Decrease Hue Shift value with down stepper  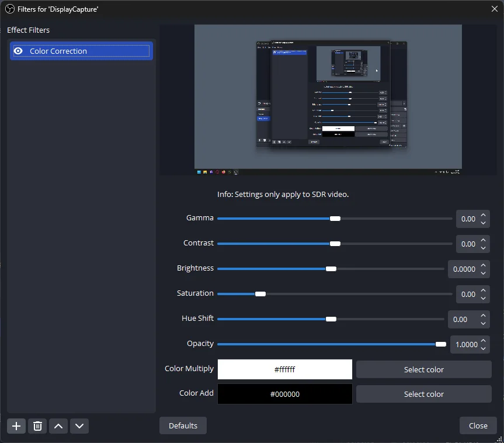pos(483,323)
